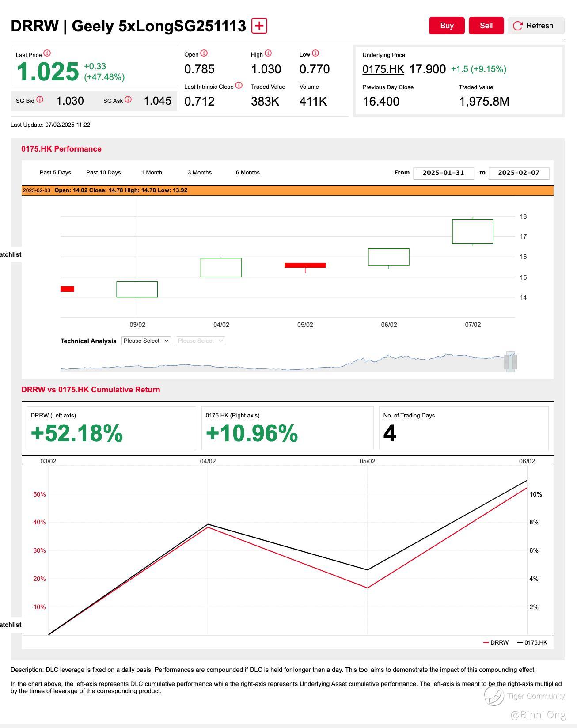Click the 0.785 open price value
The width and height of the screenshot is (577, 728).
click(x=200, y=69)
